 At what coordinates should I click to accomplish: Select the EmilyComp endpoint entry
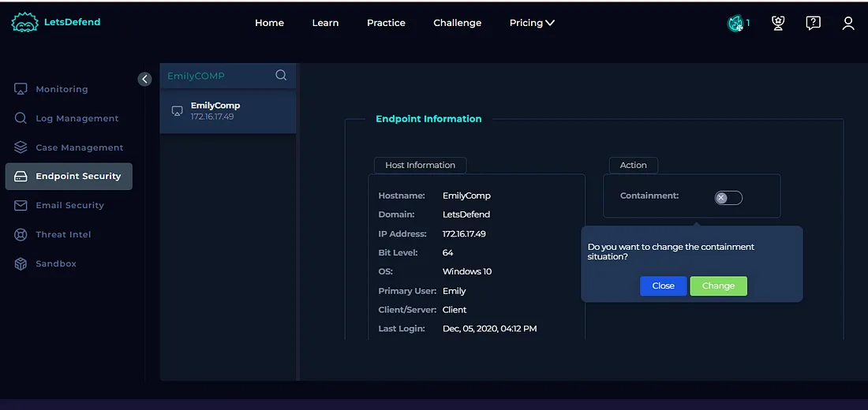click(227, 111)
